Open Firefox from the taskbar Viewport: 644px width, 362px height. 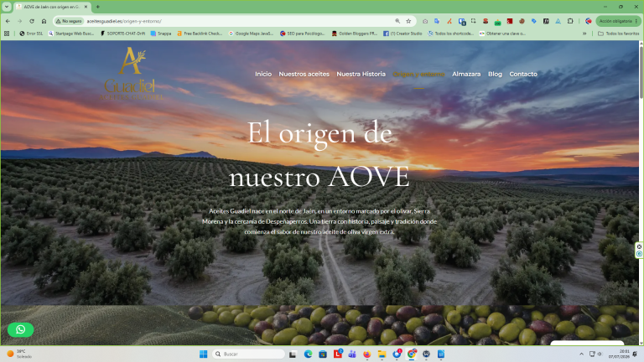click(x=366, y=354)
